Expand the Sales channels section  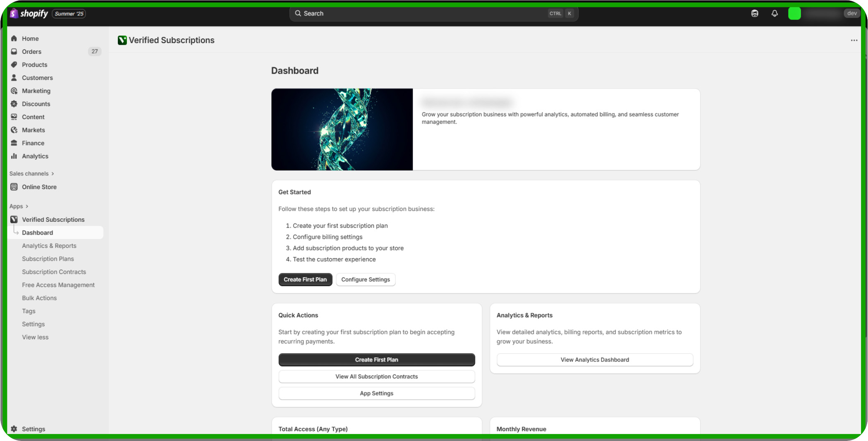[x=32, y=173]
